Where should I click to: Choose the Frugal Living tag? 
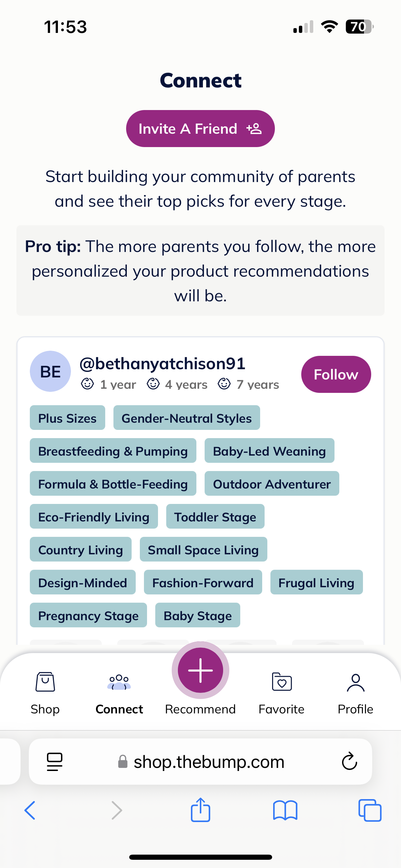click(x=316, y=582)
